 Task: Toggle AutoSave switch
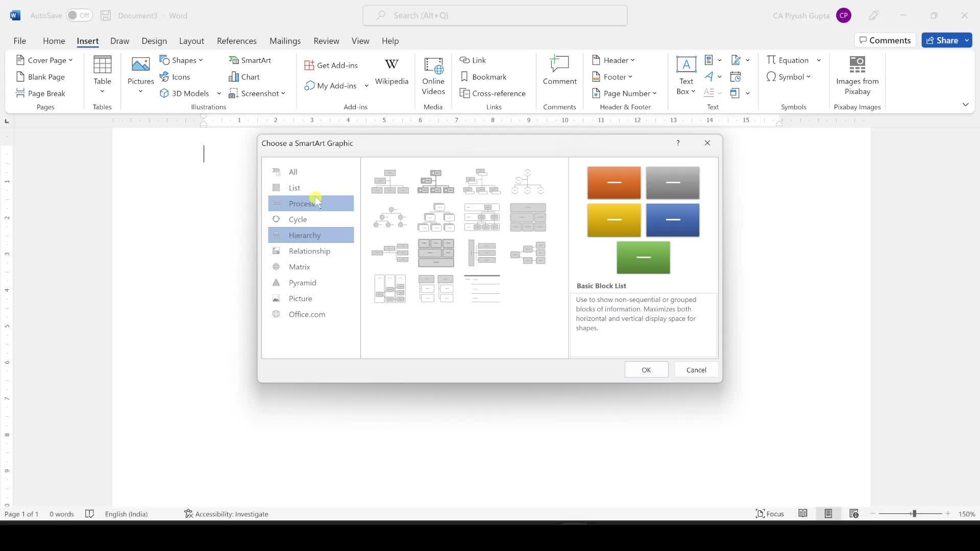79,15
